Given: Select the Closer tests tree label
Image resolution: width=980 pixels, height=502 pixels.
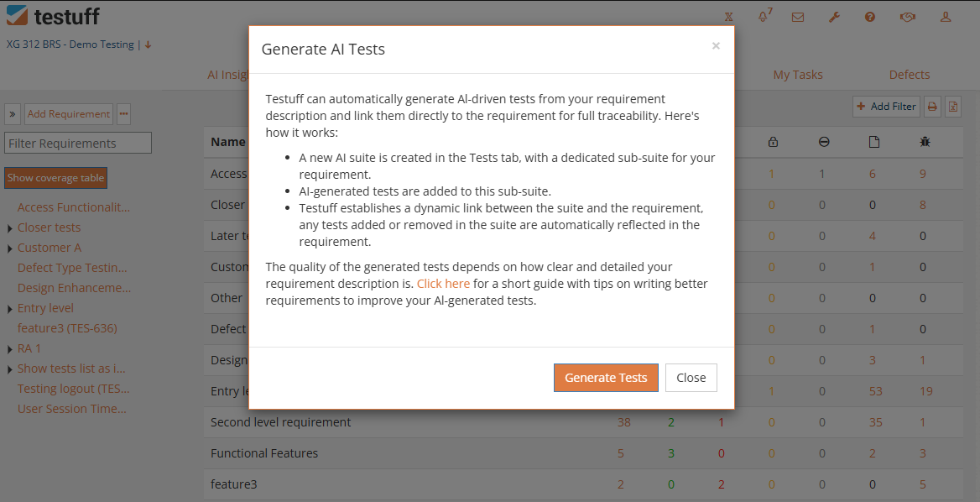Looking at the screenshot, I should point(49,227).
